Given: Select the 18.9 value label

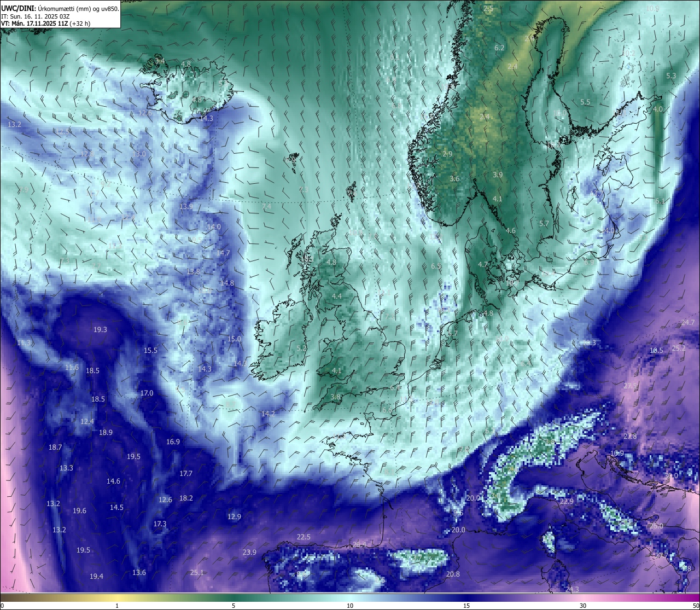Looking at the screenshot, I should point(106,432).
